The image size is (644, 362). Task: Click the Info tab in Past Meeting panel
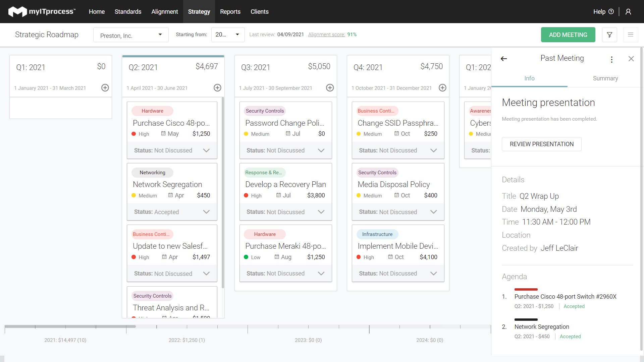click(x=530, y=78)
